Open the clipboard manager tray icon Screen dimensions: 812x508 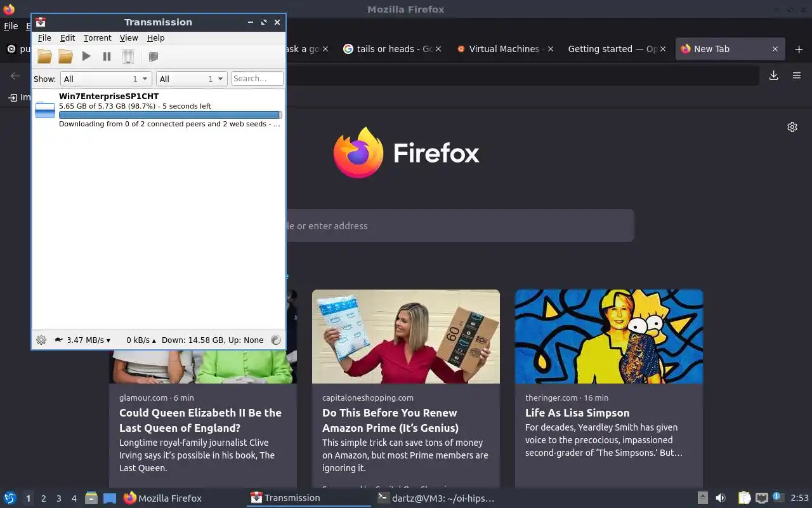(x=745, y=498)
